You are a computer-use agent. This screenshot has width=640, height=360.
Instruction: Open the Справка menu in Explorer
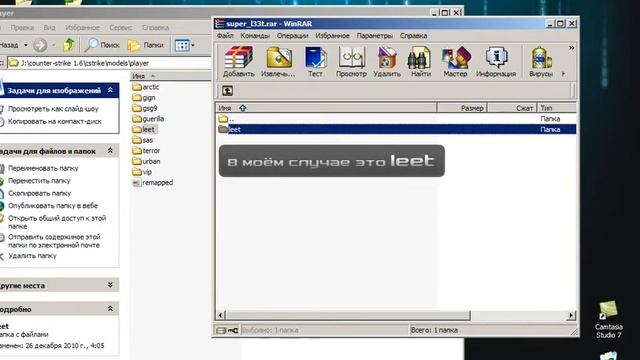156,27
